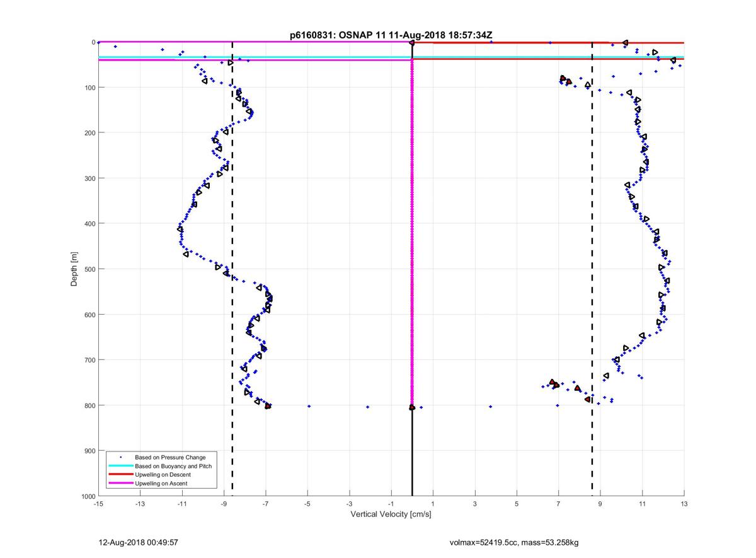Click depth tick label 800

[89, 405]
